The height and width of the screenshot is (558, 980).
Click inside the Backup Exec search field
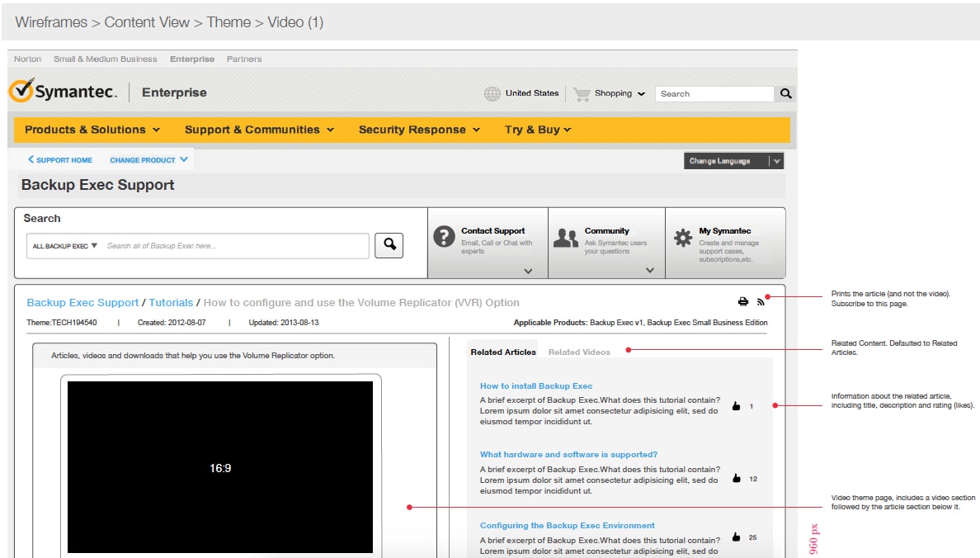pos(239,245)
